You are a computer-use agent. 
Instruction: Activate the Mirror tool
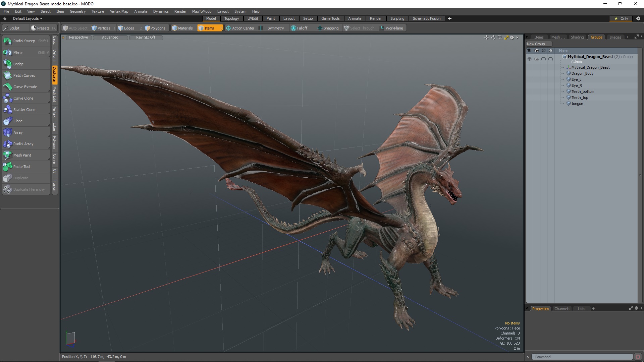[x=26, y=53]
